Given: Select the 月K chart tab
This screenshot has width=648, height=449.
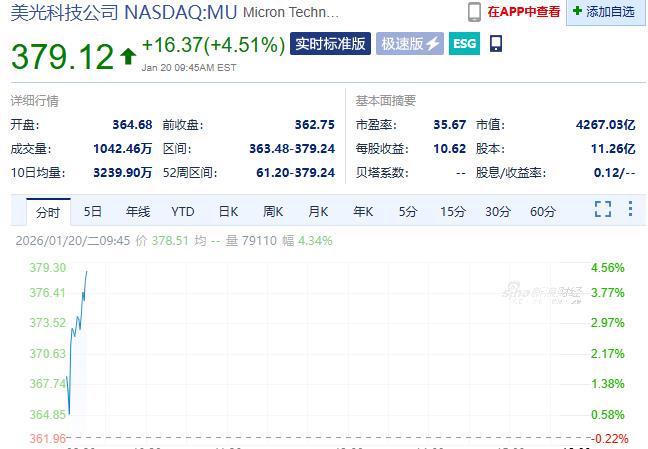Looking at the screenshot, I should (x=318, y=212).
